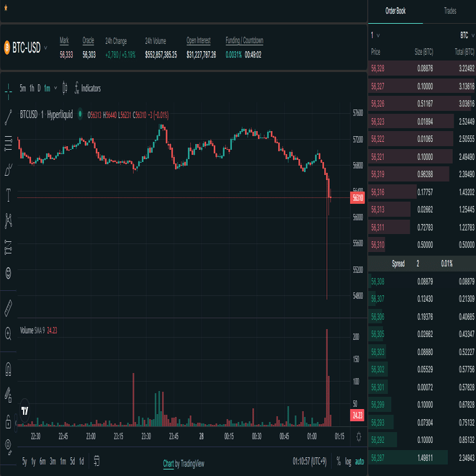Open chart settings gear icon
The image size is (476, 476).
tap(359, 436)
